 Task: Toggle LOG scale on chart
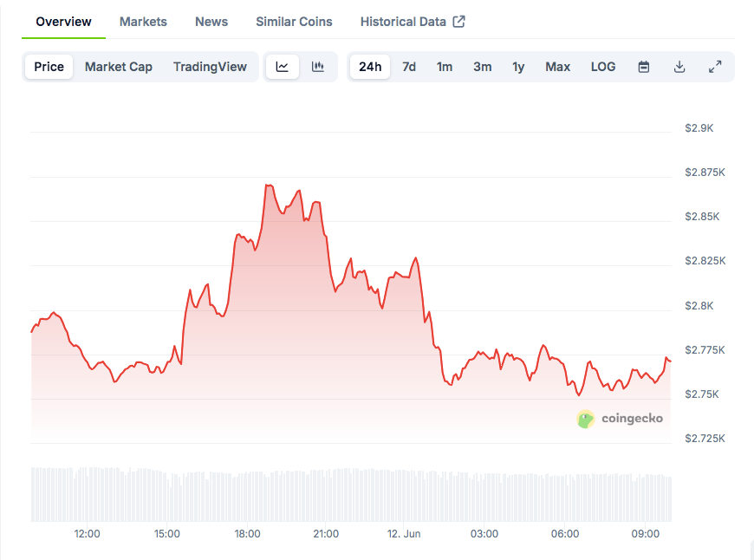click(603, 67)
